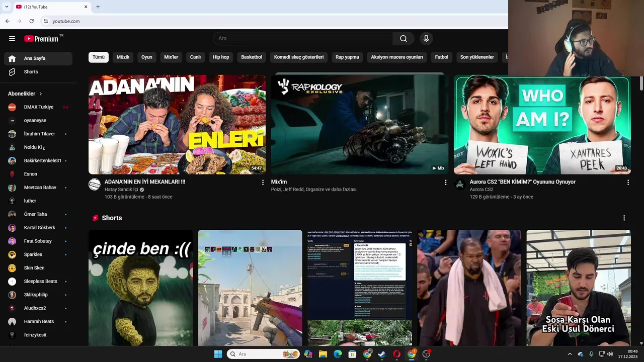Select Komedi skeç gösterileri chip

point(299,57)
